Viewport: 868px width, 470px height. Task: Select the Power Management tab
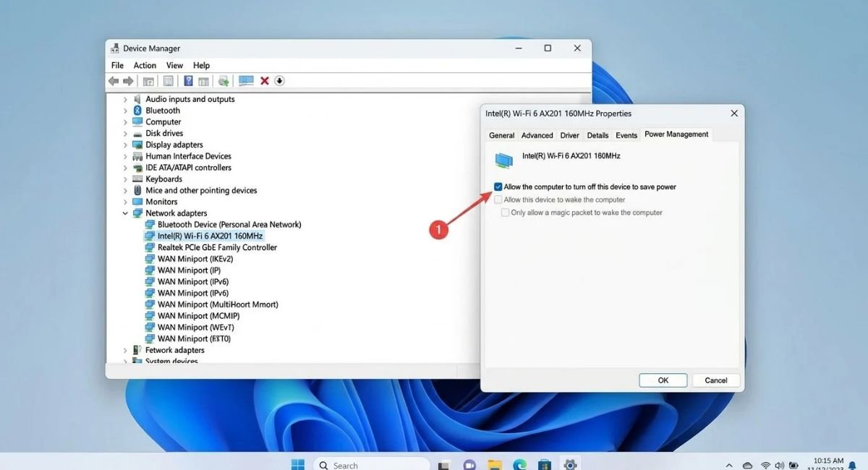(676, 134)
